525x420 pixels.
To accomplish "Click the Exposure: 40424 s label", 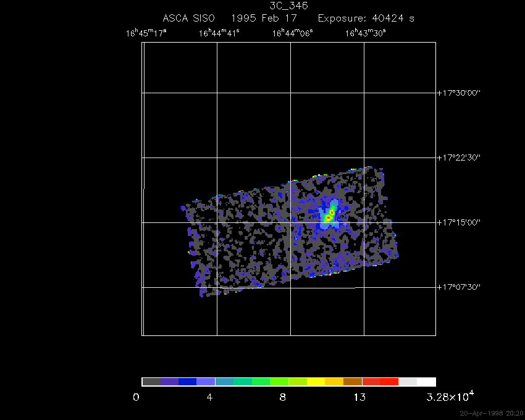I will tap(366, 19).
